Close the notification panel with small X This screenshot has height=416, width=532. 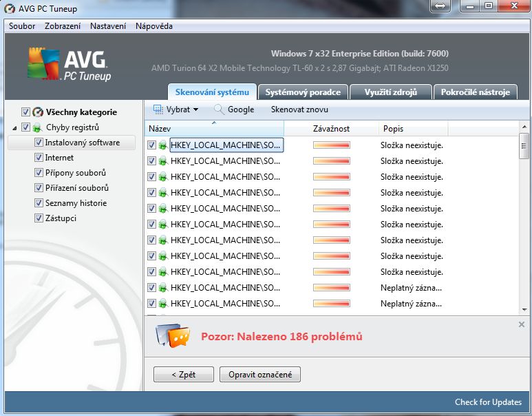click(x=521, y=324)
